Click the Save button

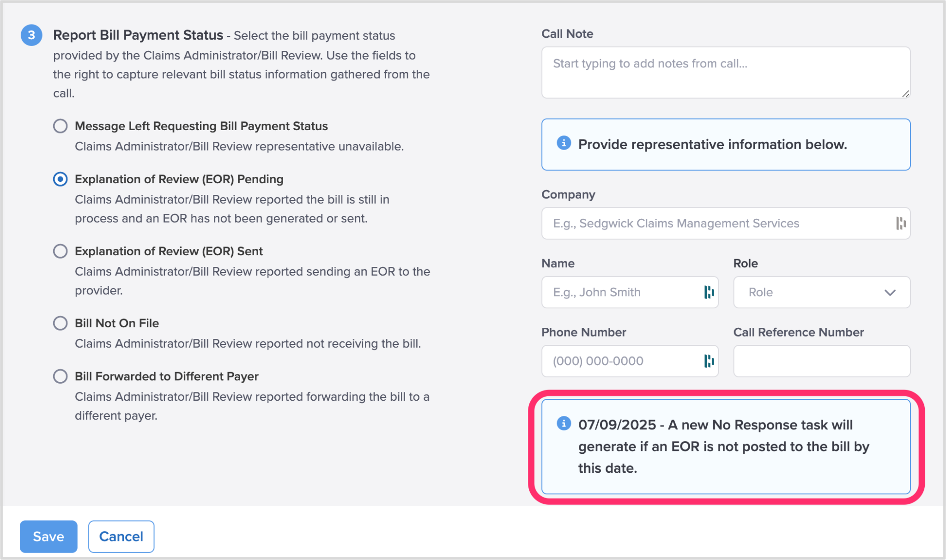tap(49, 536)
